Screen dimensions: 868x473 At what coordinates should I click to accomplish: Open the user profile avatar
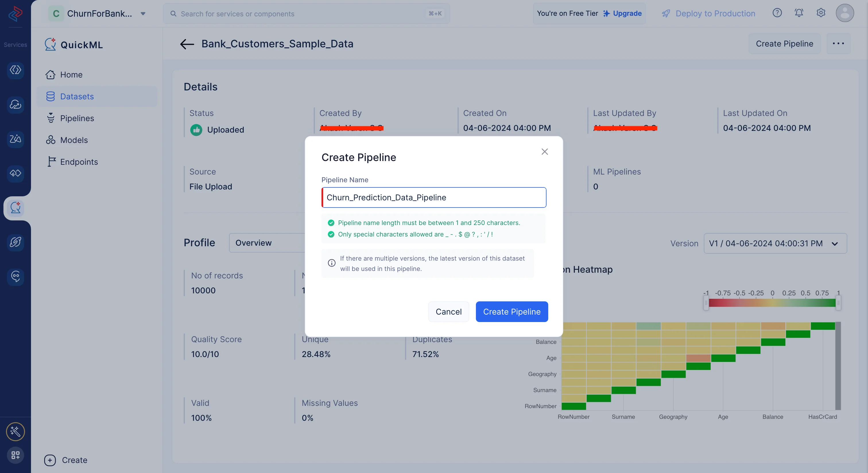844,13
